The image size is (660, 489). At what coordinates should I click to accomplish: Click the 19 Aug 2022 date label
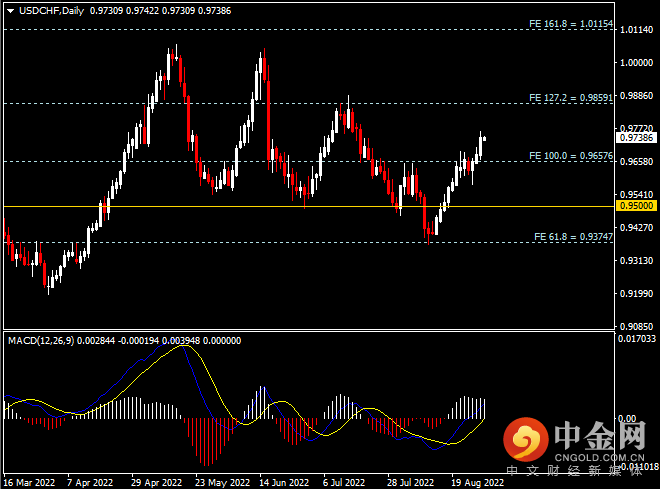(477, 483)
